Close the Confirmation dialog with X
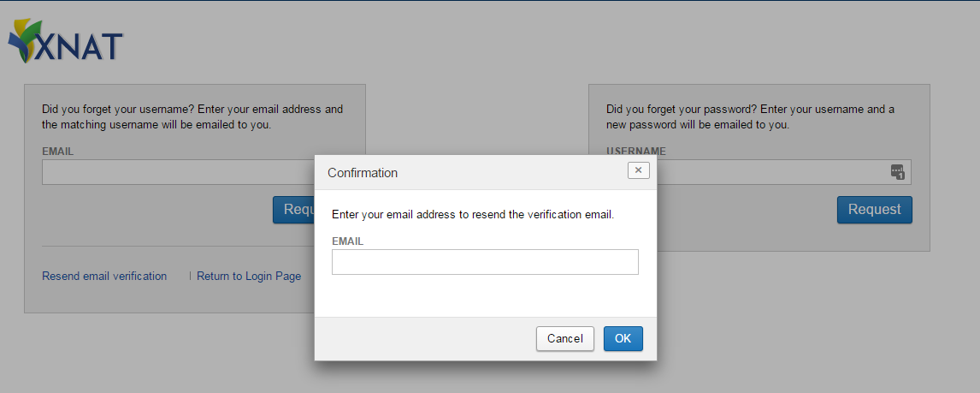The width and height of the screenshot is (980, 393). 638,170
